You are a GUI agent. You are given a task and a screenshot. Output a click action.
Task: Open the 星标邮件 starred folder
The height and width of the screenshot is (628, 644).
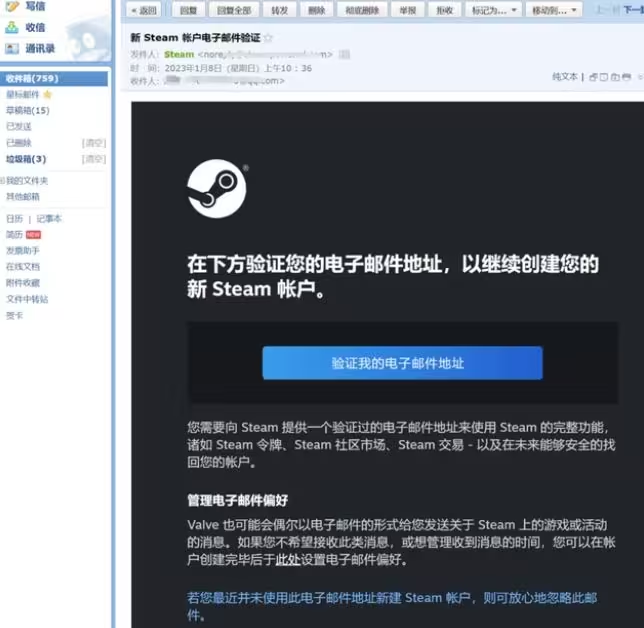tap(23, 94)
